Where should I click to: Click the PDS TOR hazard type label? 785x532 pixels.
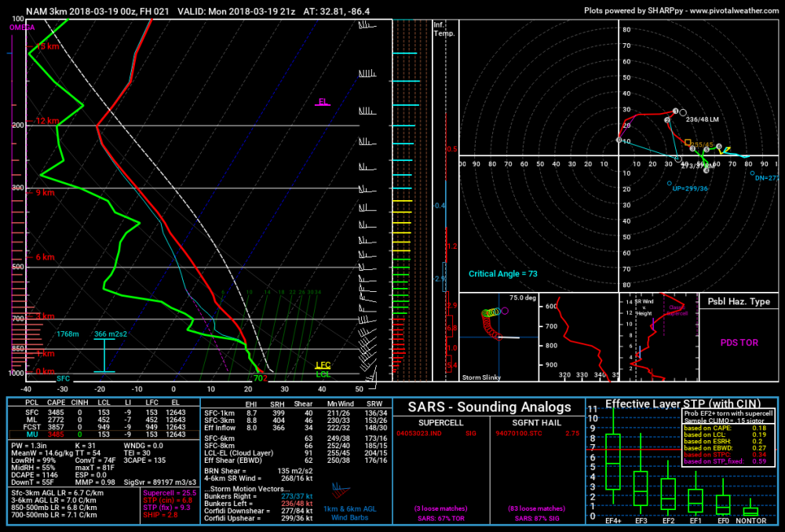pyautogui.click(x=739, y=343)
